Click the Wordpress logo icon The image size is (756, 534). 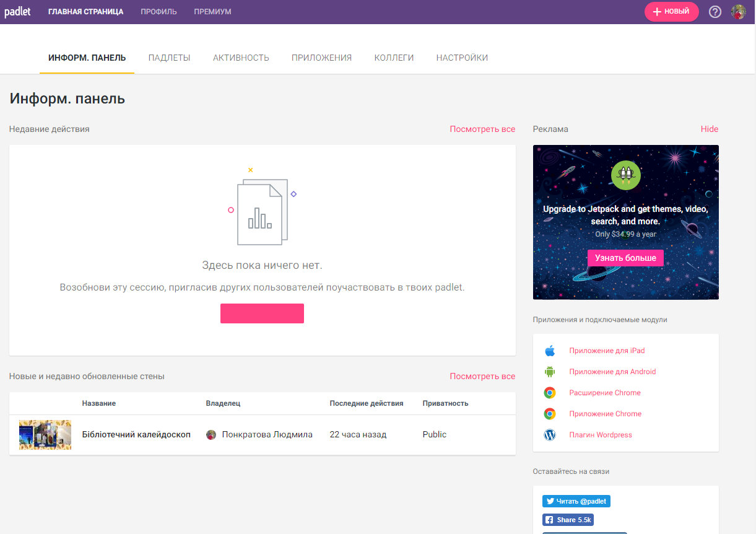[550, 435]
